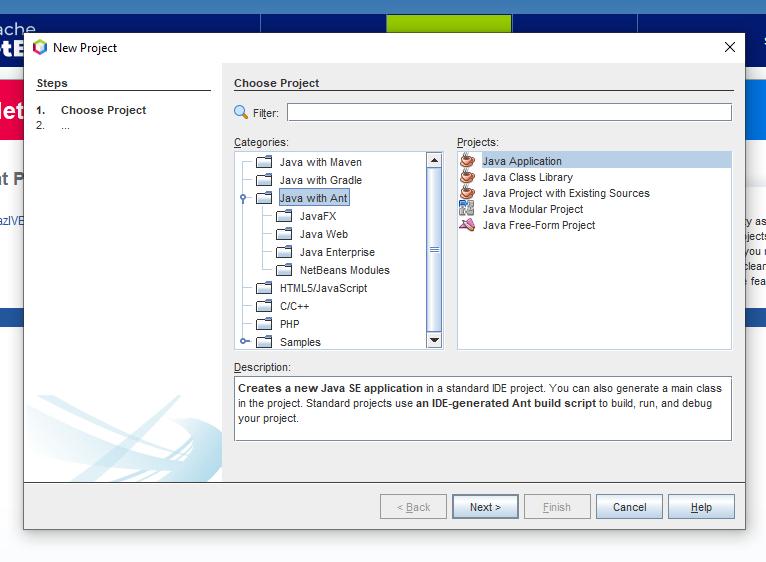
Task: Click the HTML5/JavaScript folder icon
Action: point(264,288)
